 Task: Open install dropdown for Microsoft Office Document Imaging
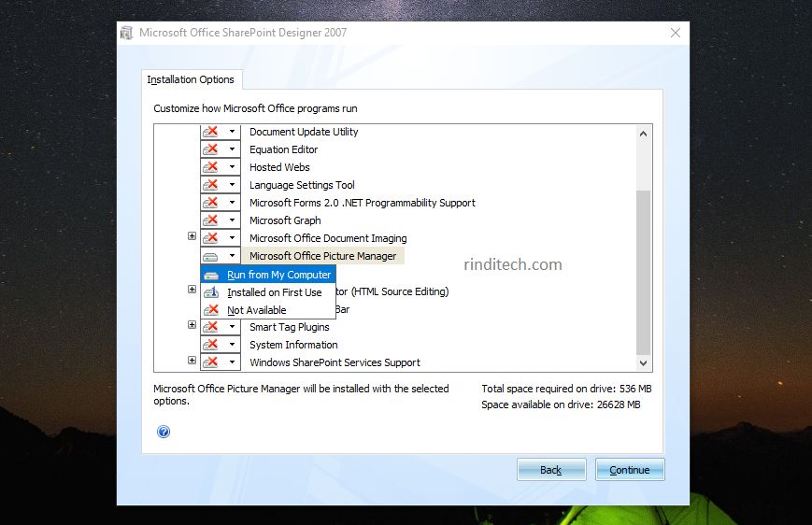pos(232,238)
